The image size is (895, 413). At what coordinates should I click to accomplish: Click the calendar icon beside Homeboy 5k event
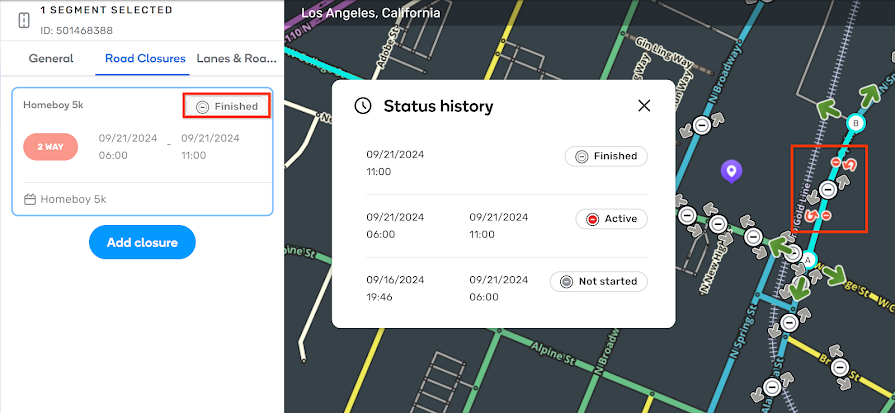30,200
